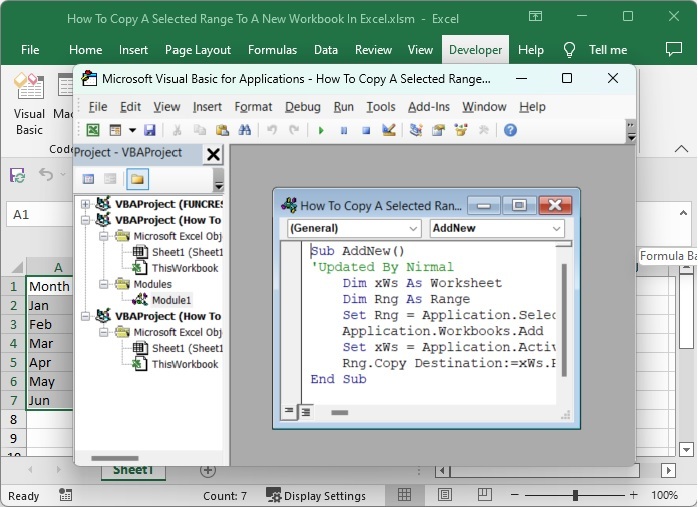698x507 pixels.
Task: Click Display Settings in Excel status bar
Action: (316, 495)
